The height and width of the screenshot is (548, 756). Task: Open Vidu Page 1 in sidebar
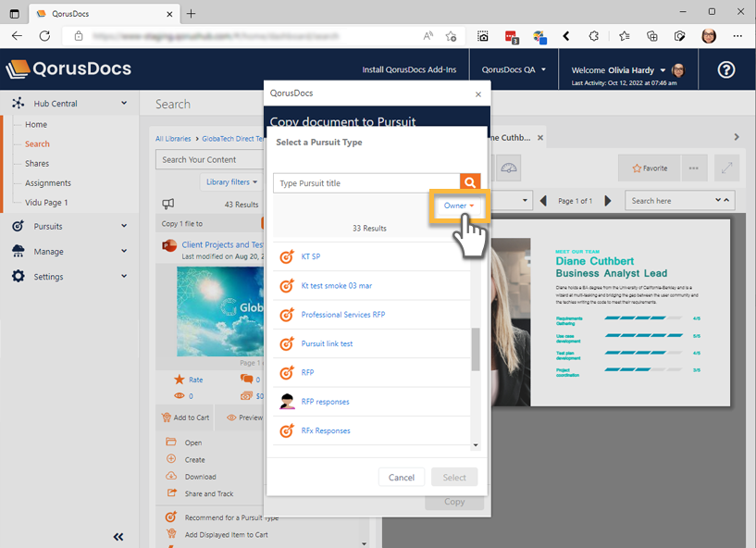point(46,203)
